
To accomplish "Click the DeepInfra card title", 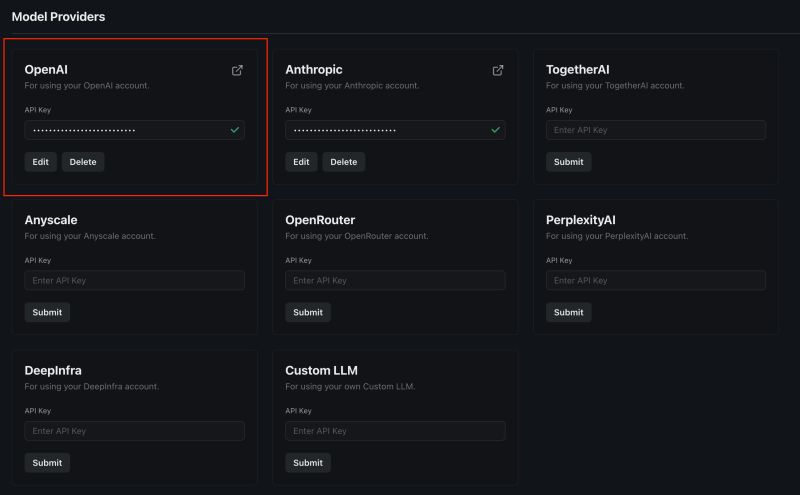I will point(53,370).
